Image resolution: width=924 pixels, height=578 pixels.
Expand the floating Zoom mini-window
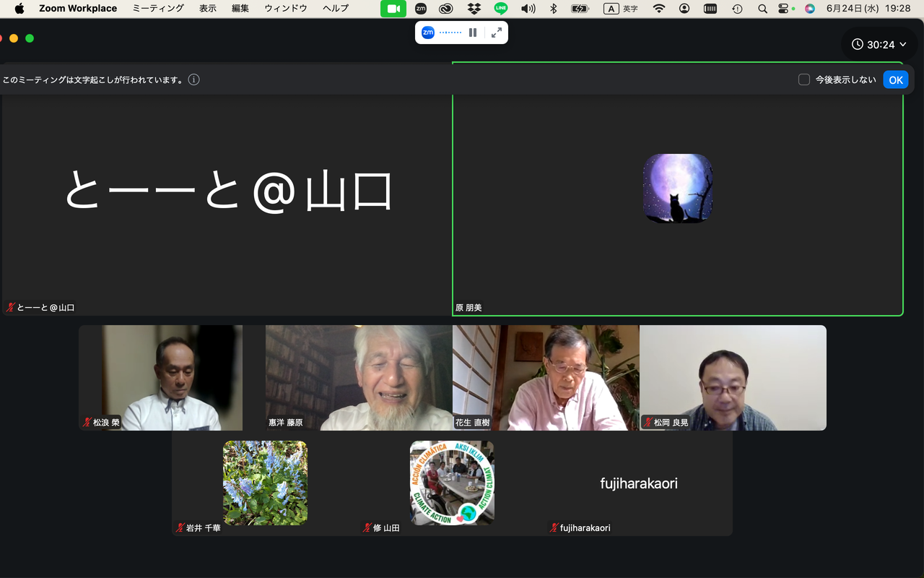(x=497, y=33)
